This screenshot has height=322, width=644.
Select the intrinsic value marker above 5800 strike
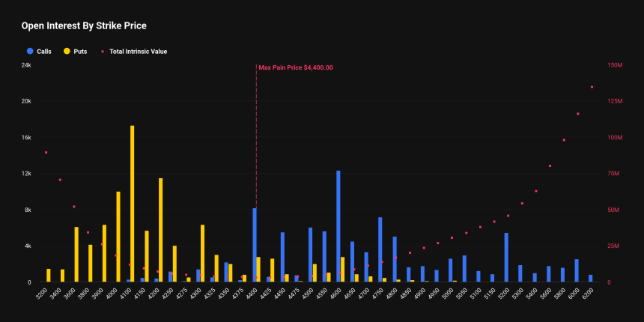tap(564, 140)
